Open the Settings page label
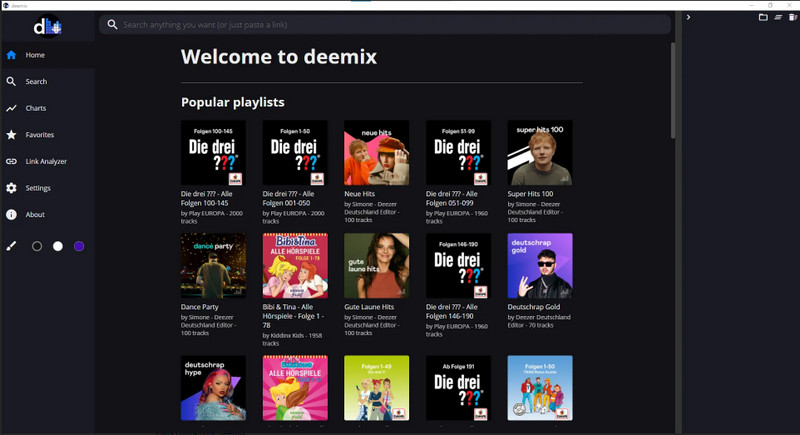The width and height of the screenshot is (800, 435). tap(38, 188)
